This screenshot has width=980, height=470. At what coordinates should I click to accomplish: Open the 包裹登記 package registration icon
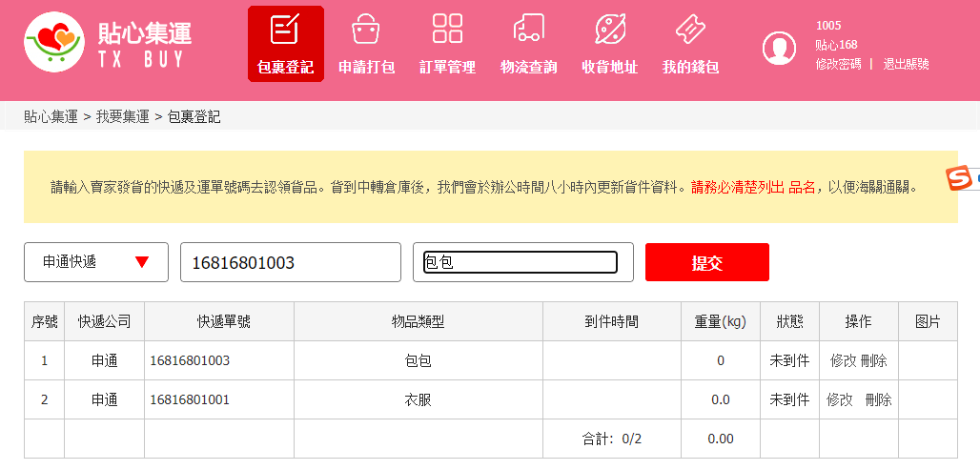coord(285,31)
